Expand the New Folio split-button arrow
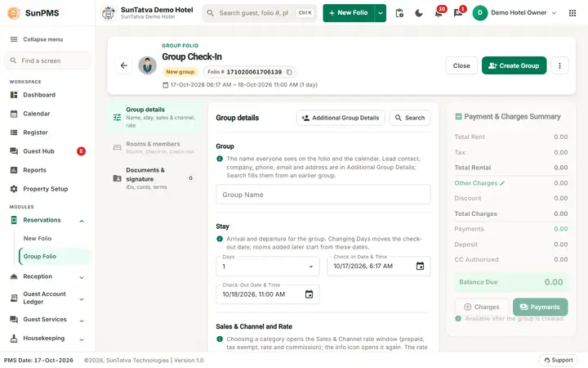588x368 pixels. pyautogui.click(x=381, y=13)
